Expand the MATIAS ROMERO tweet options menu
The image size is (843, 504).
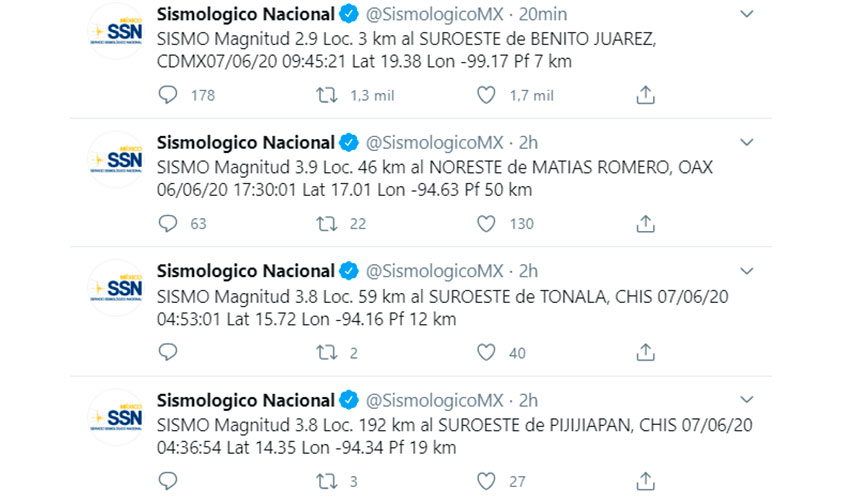click(746, 143)
